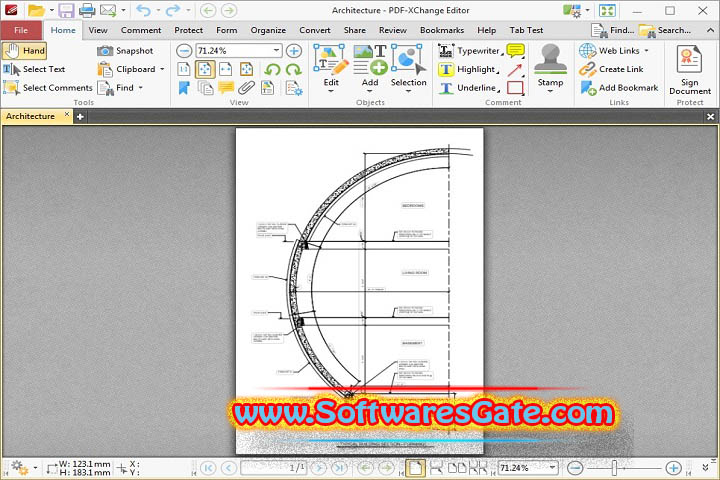This screenshot has height=480, width=720.
Task: Toggle Fit Page view mode
Action: (205, 69)
